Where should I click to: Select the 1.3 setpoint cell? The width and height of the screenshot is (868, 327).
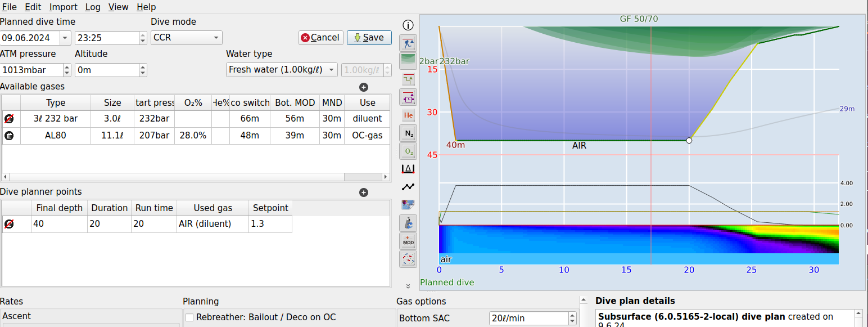(x=270, y=224)
